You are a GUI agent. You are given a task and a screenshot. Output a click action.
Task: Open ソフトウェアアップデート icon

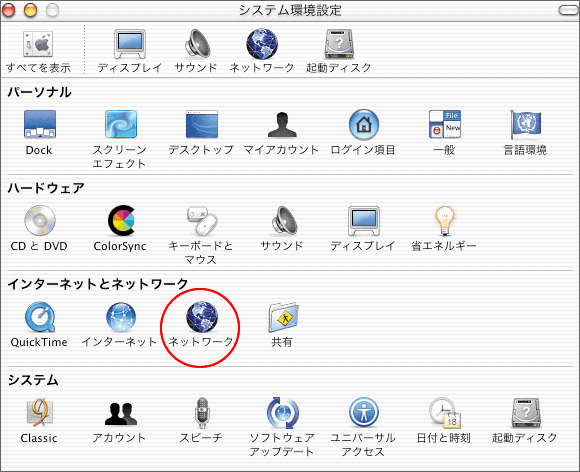tap(283, 413)
